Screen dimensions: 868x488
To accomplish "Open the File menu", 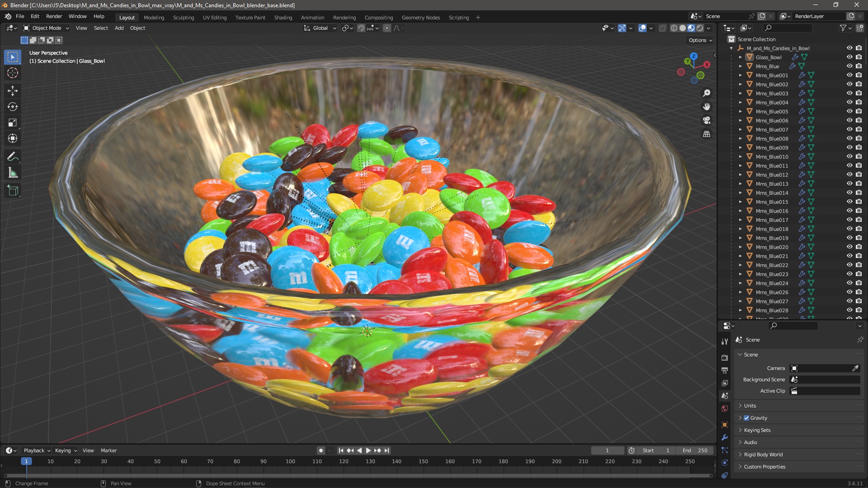I will 20,16.
